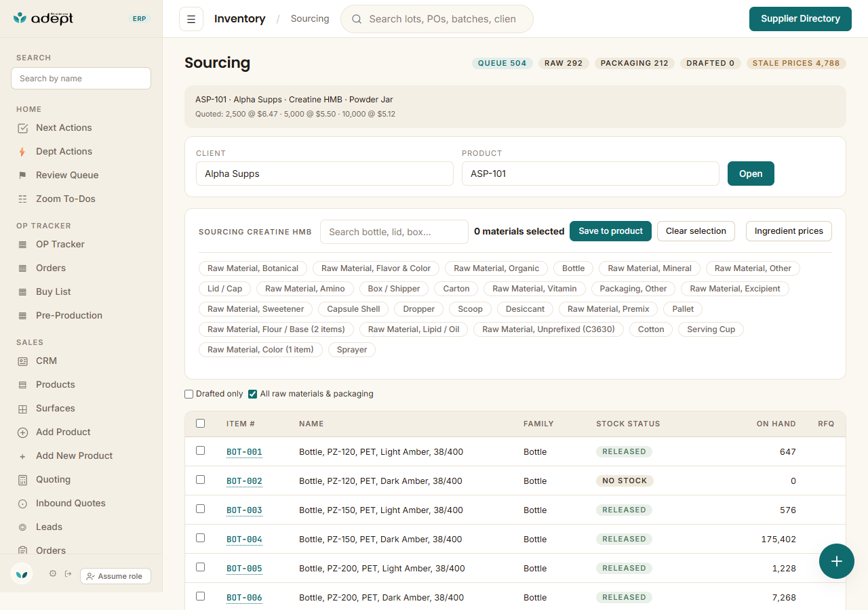Screen dimensions: 868x610
Task: Click the Assume role button
Action: [x=115, y=576]
